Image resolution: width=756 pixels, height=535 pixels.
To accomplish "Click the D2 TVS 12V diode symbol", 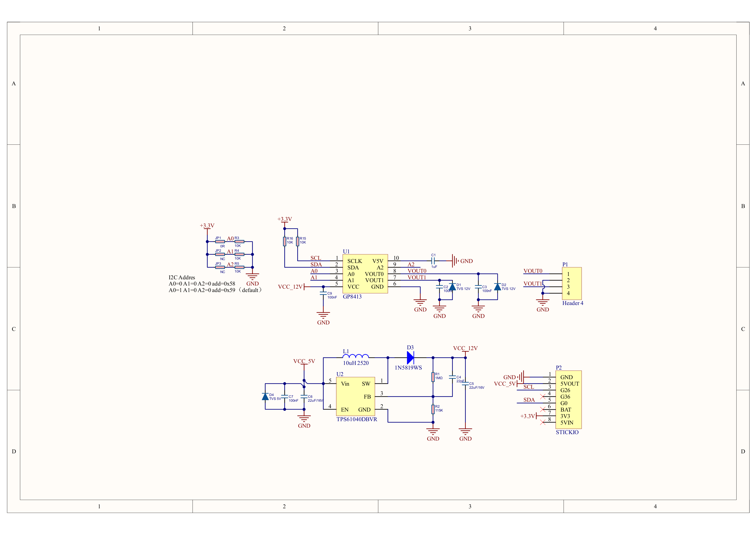I will (x=498, y=287).
